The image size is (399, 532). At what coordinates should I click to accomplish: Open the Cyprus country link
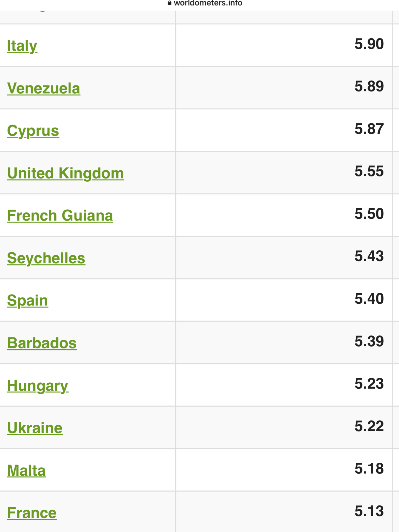[x=33, y=131]
